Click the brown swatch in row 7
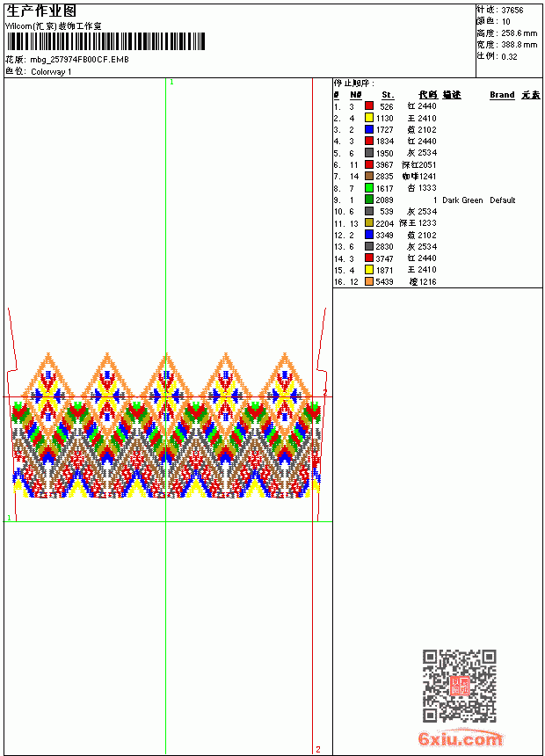 coord(369,176)
